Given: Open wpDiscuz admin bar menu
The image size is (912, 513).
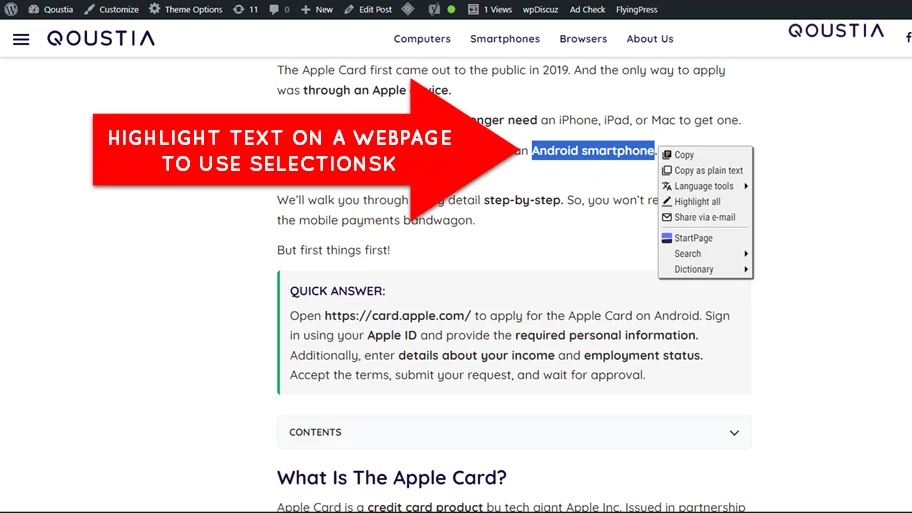Looking at the screenshot, I should 540,9.
